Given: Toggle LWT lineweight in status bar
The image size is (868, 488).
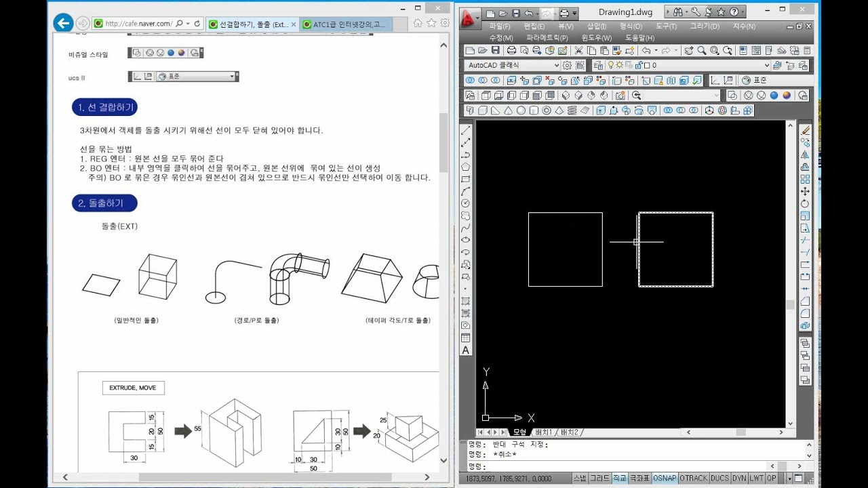Looking at the screenshot, I should 756,478.
